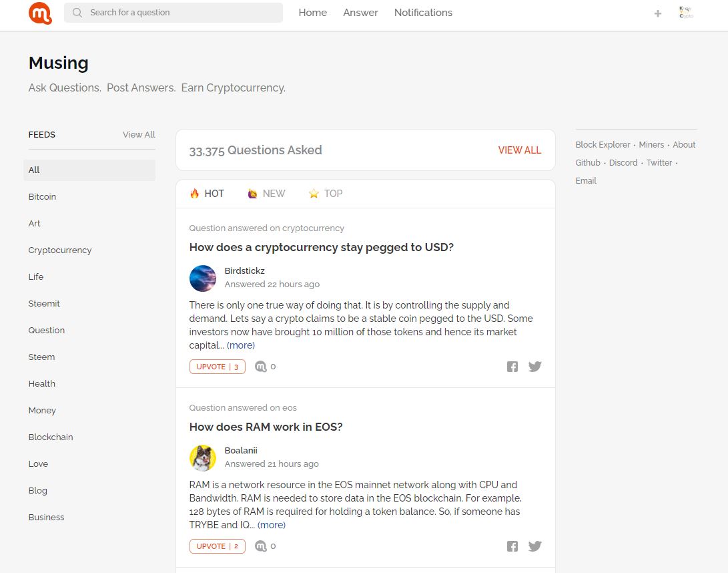This screenshot has height=573, width=728.
Task: Select the Health feed
Action: coord(42,384)
